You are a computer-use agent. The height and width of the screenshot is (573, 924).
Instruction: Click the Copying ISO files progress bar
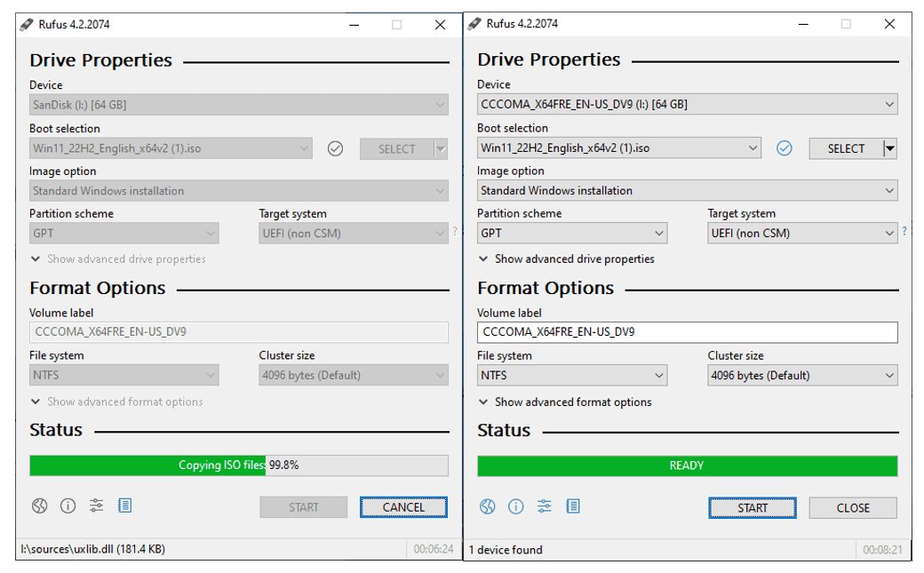tap(239, 466)
